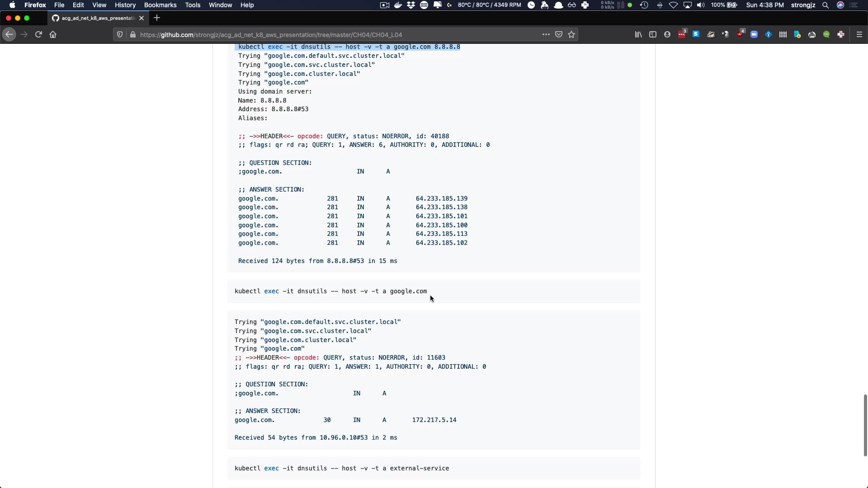
Task: Open the History menu
Action: (125, 5)
